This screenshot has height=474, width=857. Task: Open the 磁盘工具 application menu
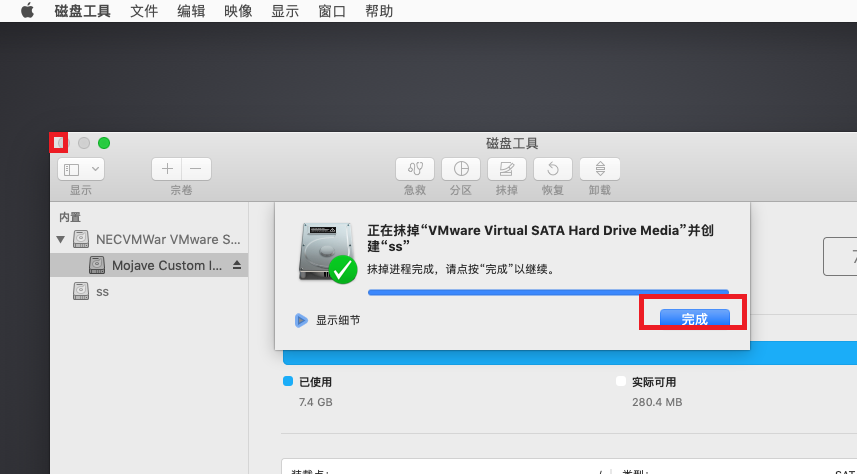pos(83,11)
